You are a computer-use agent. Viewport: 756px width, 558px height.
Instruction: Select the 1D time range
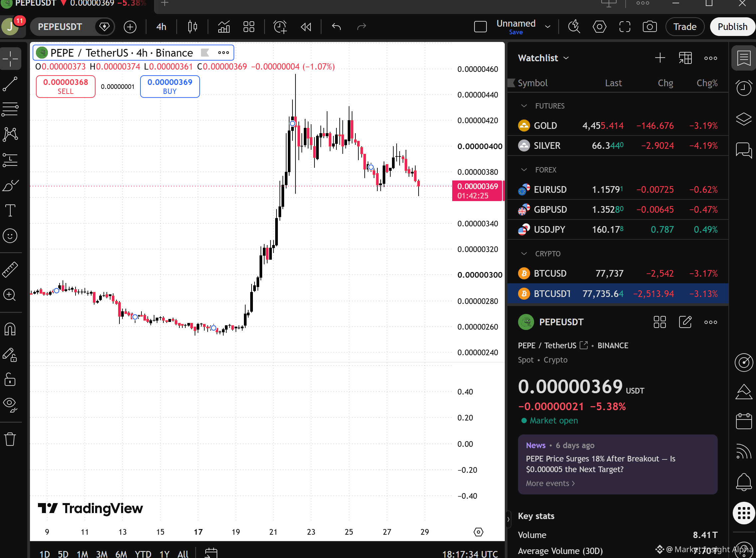(x=45, y=554)
